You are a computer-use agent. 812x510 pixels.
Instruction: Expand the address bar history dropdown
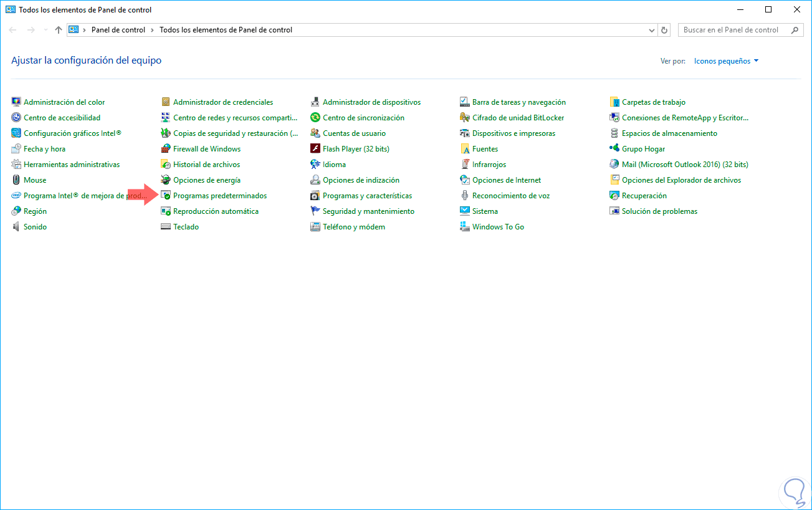(651, 30)
